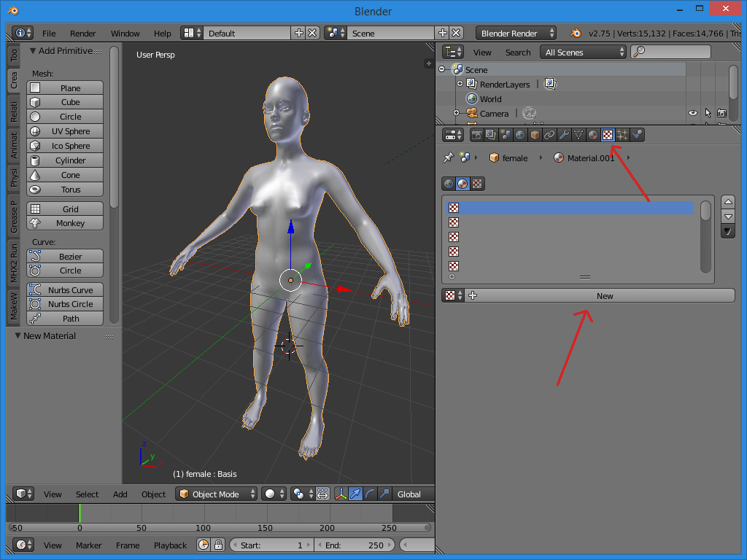This screenshot has width=747, height=560.
Task: Click the pin icon in properties breadcrumb
Action: pos(448,157)
